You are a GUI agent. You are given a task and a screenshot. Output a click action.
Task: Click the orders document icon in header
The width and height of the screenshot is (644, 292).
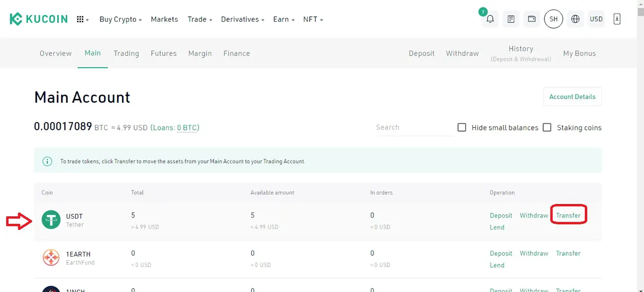tap(511, 19)
